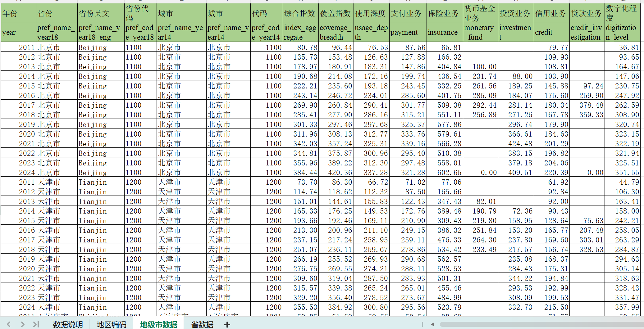The width and height of the screenshot is (644, 329).
Task: Add a new sheet with plus button
Action: click(x=227, y=324)
